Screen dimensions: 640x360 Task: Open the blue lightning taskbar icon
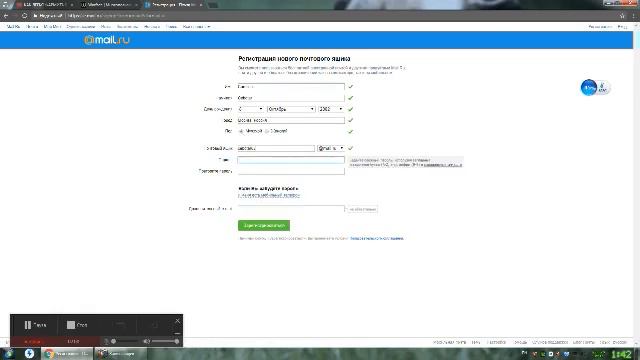29,353
